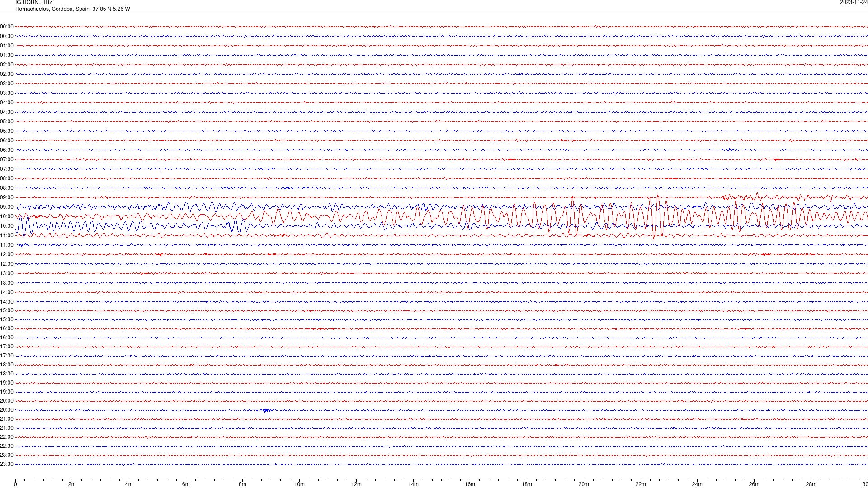The height and width of the screenshot is (488, 868).
Task: Select the 11:30 time row label
Action: pyautogui.click(x=7, y=245)
